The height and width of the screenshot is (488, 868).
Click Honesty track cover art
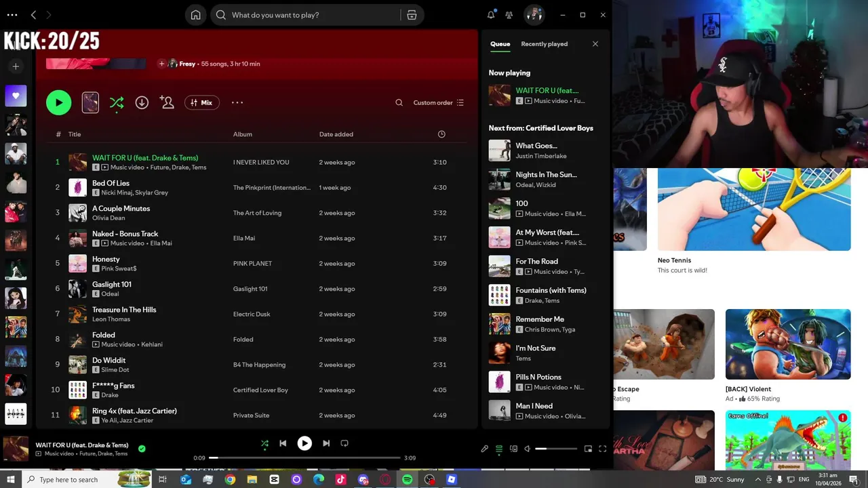[77, 263]
